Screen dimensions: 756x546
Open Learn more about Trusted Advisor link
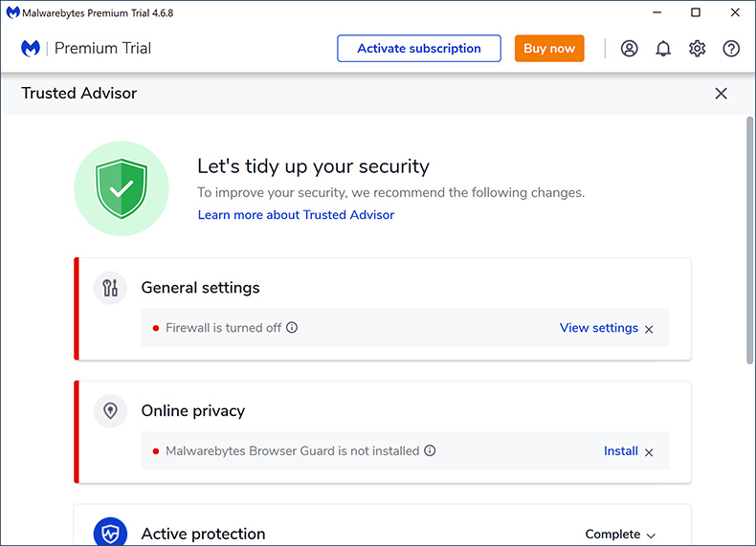296,215
